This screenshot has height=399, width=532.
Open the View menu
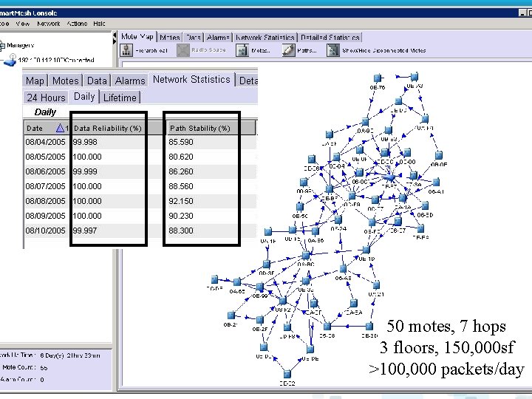pos(23,24)
